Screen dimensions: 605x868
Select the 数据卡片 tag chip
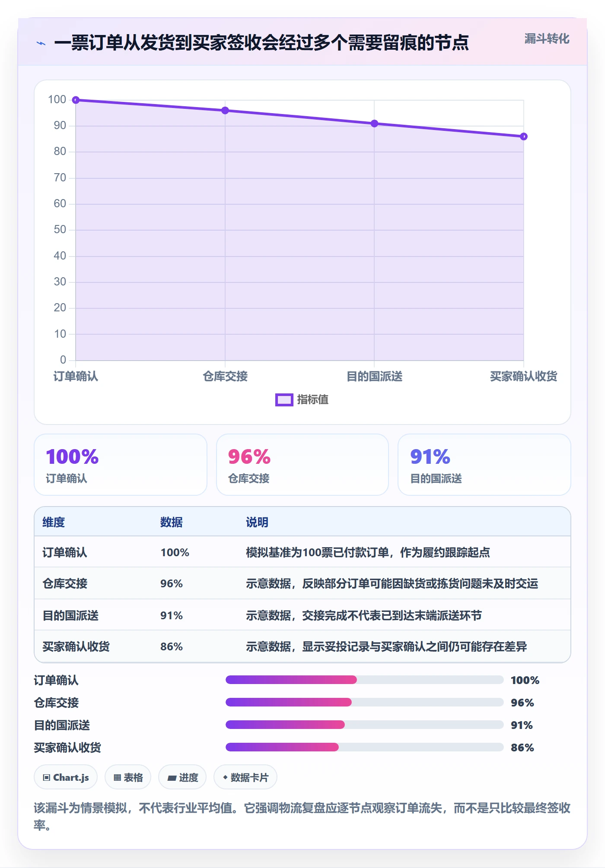(245, 777)
